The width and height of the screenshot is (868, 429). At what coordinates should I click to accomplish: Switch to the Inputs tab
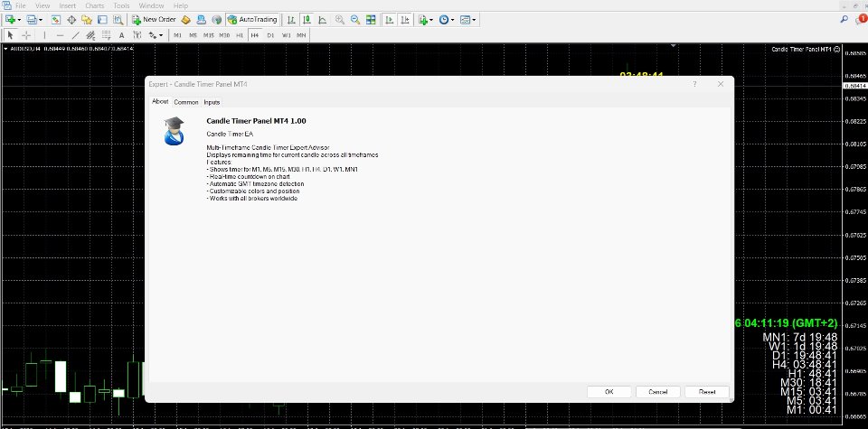click(x=212, y=102)
